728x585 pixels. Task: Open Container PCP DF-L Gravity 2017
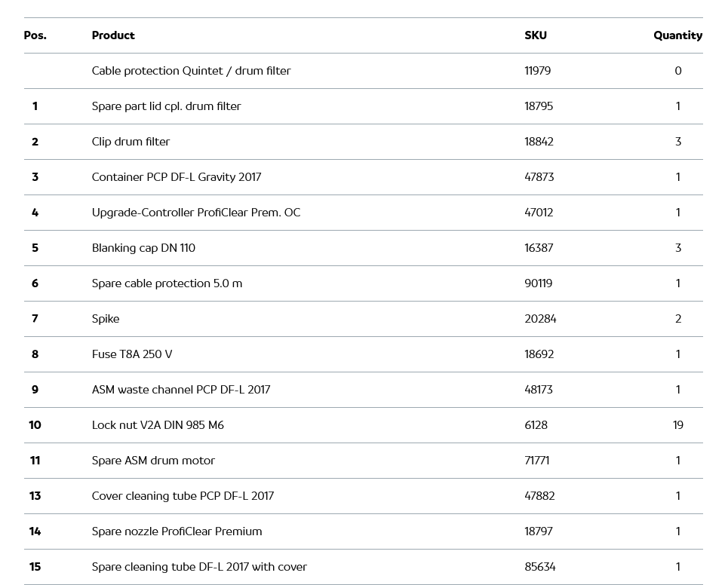[176, 177]
